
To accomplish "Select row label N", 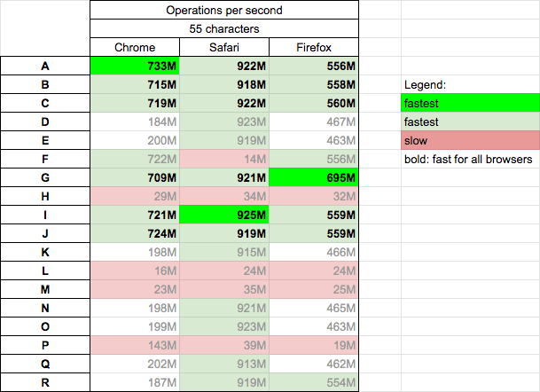I will [45, 308].
